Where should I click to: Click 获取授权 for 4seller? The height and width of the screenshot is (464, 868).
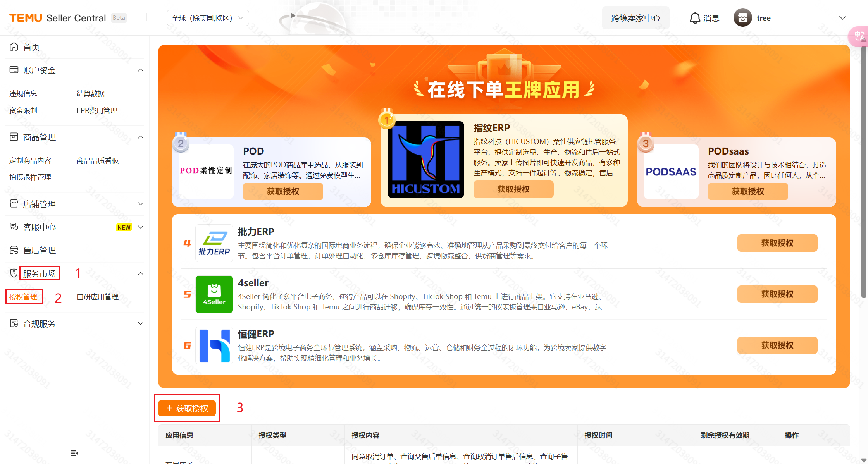(x=777, y=294)
